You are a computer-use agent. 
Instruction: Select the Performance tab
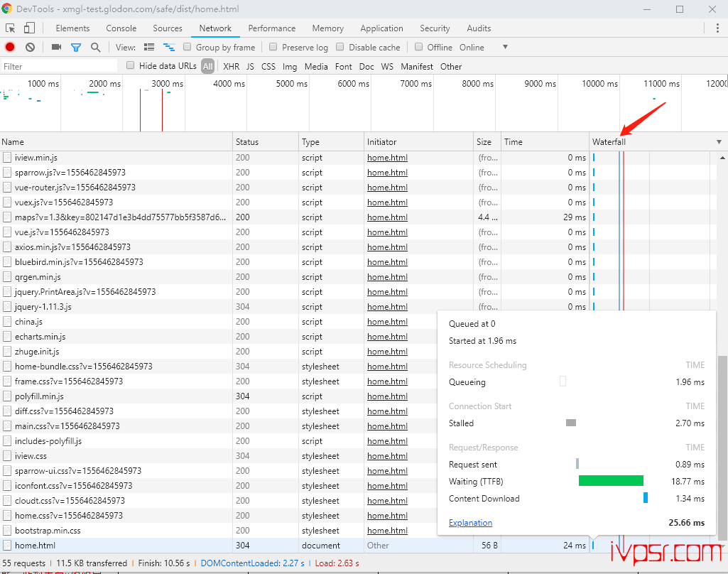pyautogui.click(x=271, y=28)
